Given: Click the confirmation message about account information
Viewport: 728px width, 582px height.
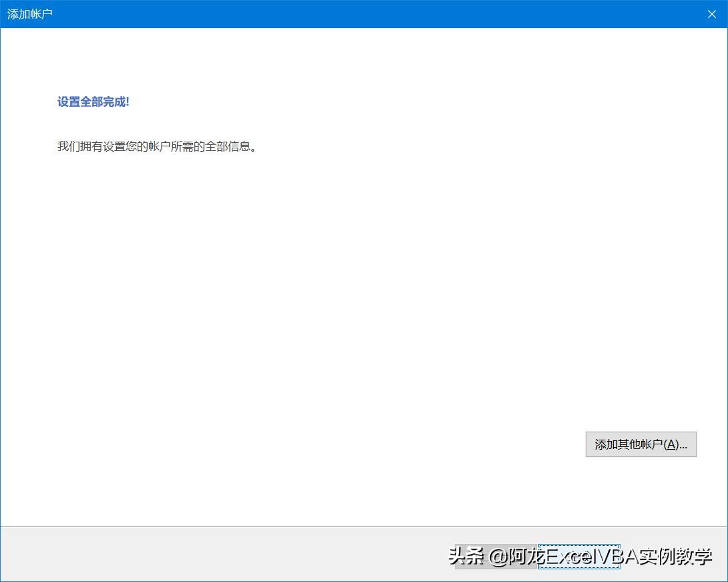Looking at the screenshot, I should point(158,146).
